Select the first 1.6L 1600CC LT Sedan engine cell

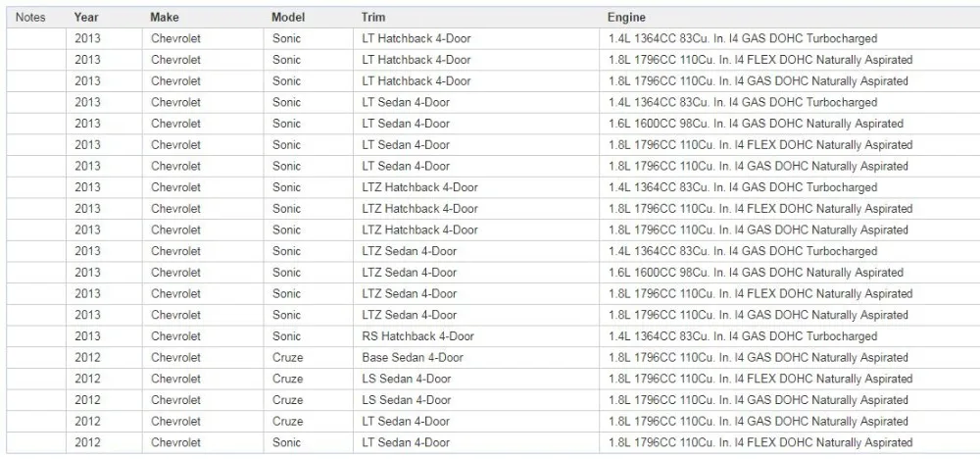[x=789, y=124]
